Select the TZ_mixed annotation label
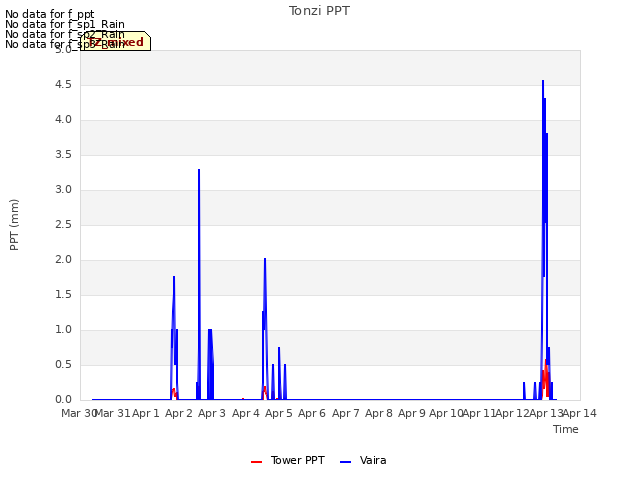The image size is (640, 480). coord(116,41)
